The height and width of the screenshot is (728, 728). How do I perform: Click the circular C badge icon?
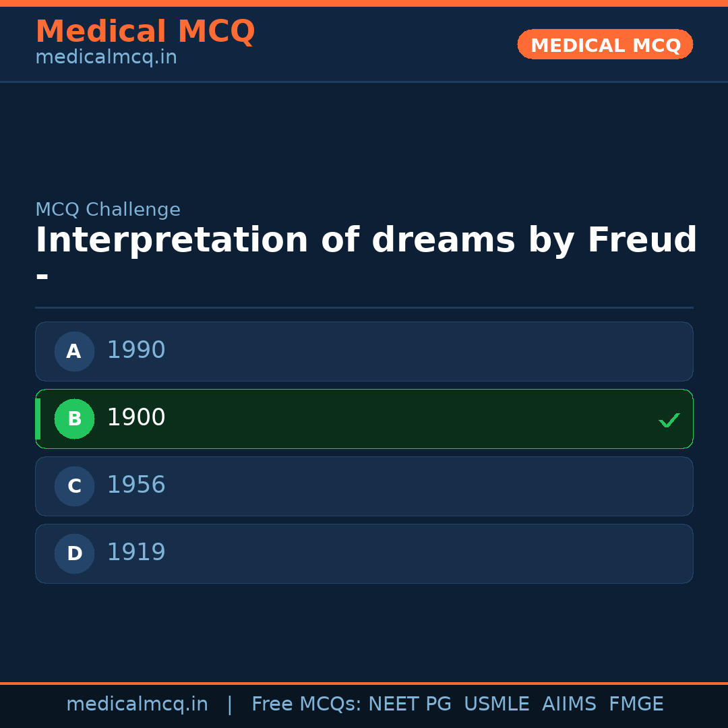coord(74,486)
